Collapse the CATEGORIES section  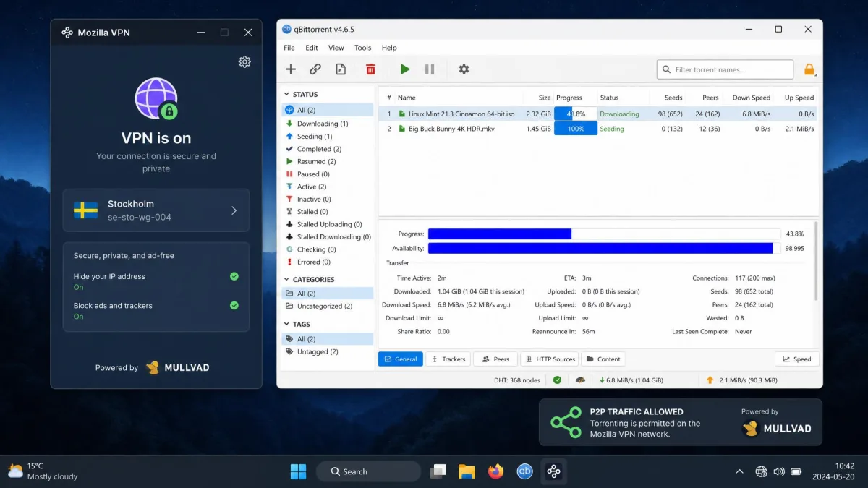click(287, 280)
